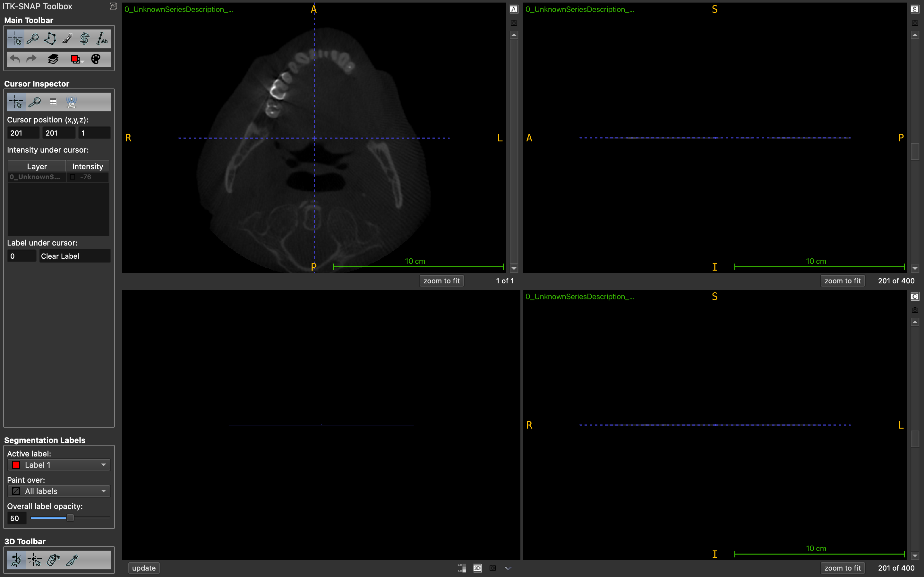
Task: Open the Active label dropdown
Action: pyautogui.click(x=58, y=465)
